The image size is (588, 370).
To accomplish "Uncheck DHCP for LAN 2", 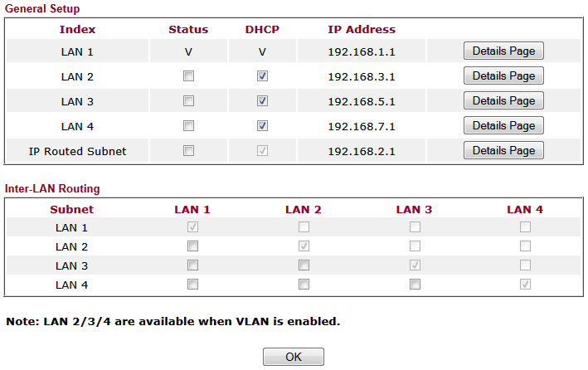I will (262, 76).
